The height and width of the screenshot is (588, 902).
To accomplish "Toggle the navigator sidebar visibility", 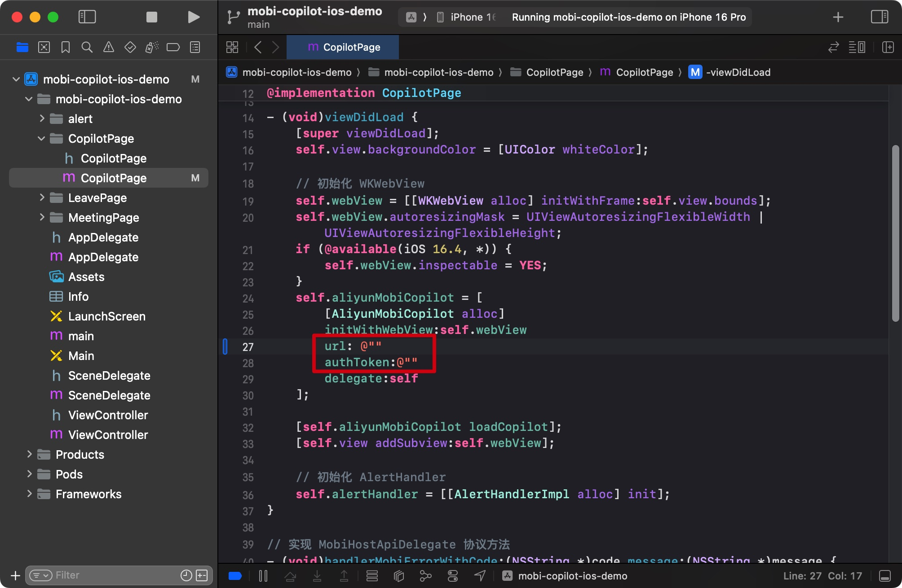I will (87, 17).
